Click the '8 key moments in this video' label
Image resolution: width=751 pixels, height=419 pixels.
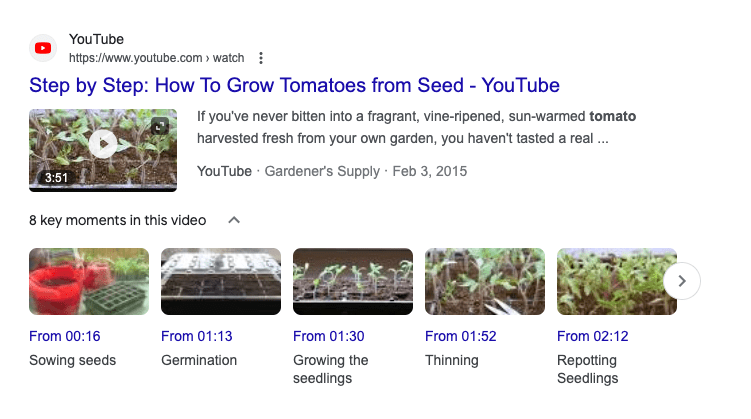(x=117, y=220)
